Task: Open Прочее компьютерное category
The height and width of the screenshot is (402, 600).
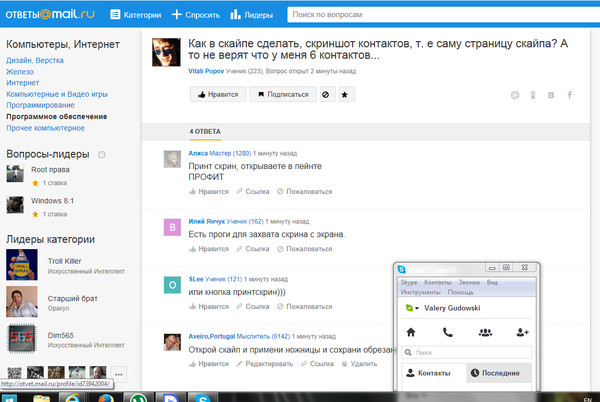Action: (x=46, y=128)
